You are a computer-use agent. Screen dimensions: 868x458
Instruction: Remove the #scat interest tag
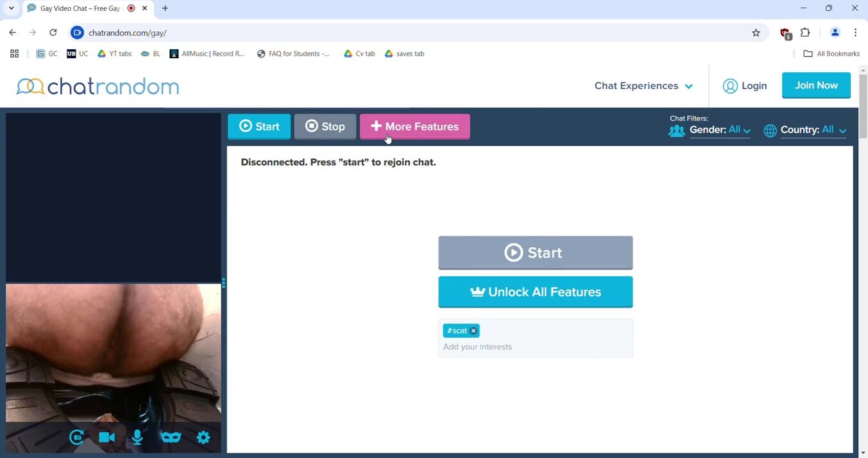tap(474, 331)
